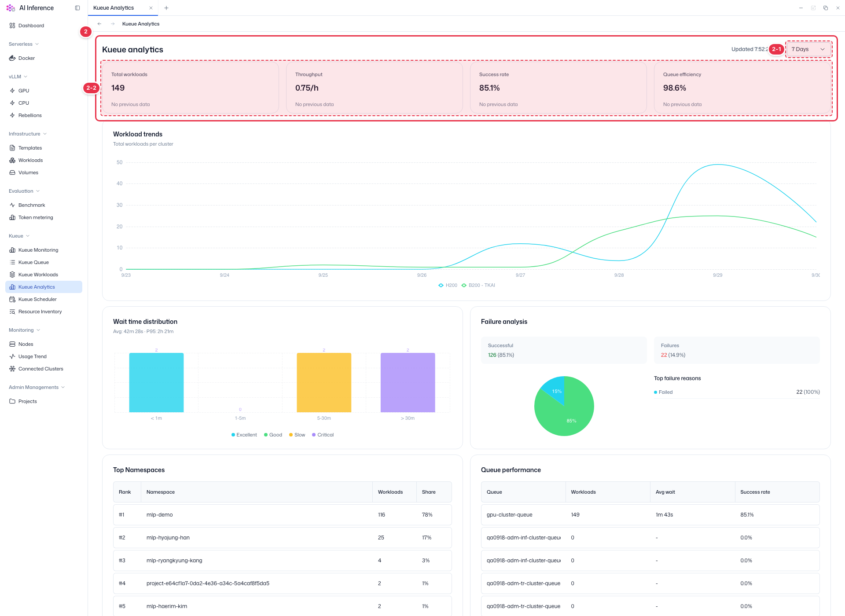Collapse the Serverless section
Image resolution: width=845 pixels, height=616 pixels.
[x=24, y=44]
